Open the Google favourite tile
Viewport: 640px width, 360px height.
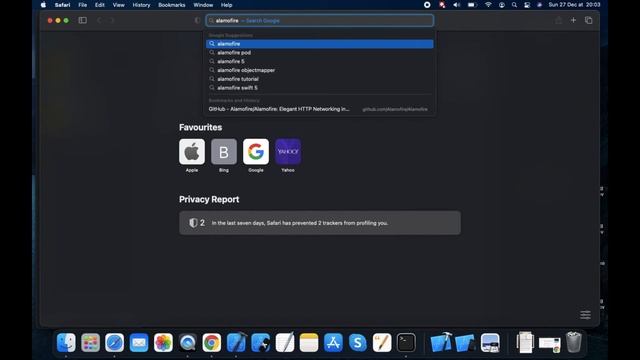[256, 151]
